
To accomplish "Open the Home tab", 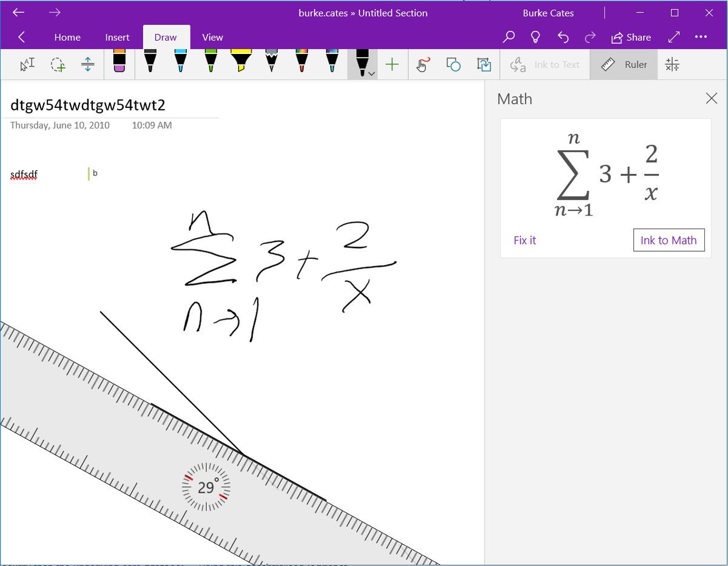I will pyautogui.click(x=67, y=37).
